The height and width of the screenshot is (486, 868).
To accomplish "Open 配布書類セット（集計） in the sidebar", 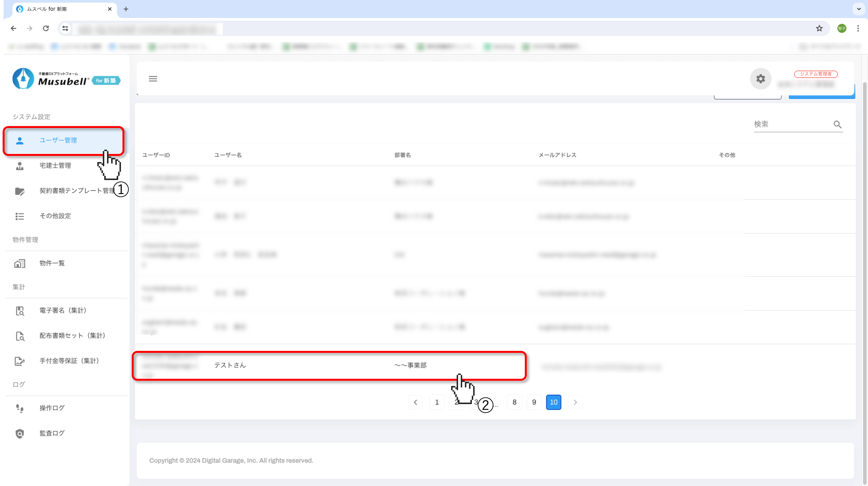I will coord(72,335).
